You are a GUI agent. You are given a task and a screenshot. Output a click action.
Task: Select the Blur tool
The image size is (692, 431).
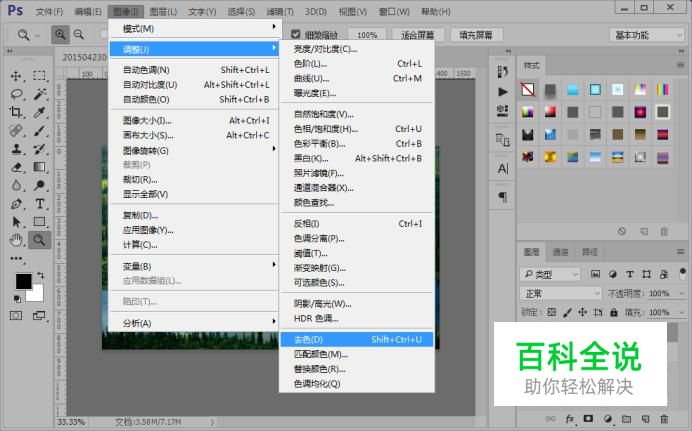(x=16, y=185)
